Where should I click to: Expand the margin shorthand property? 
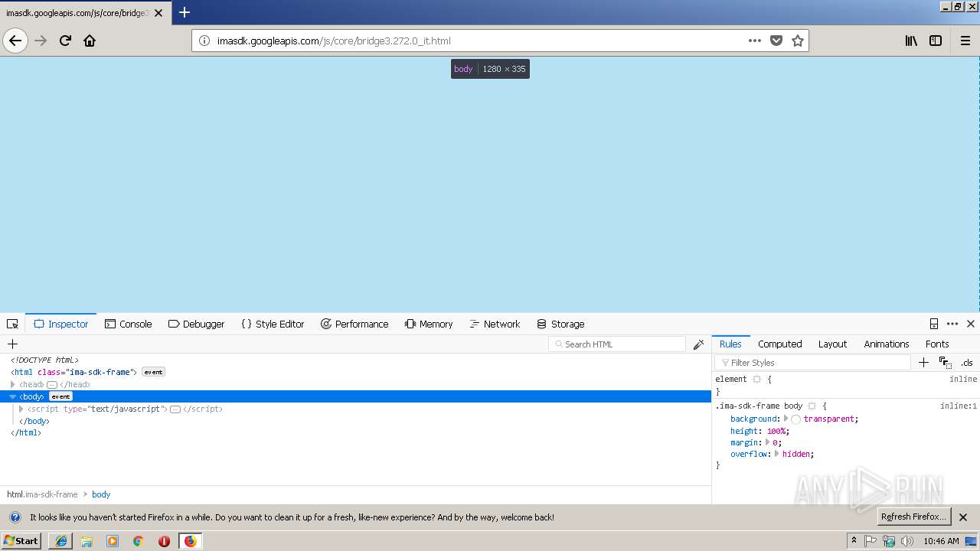767,442
